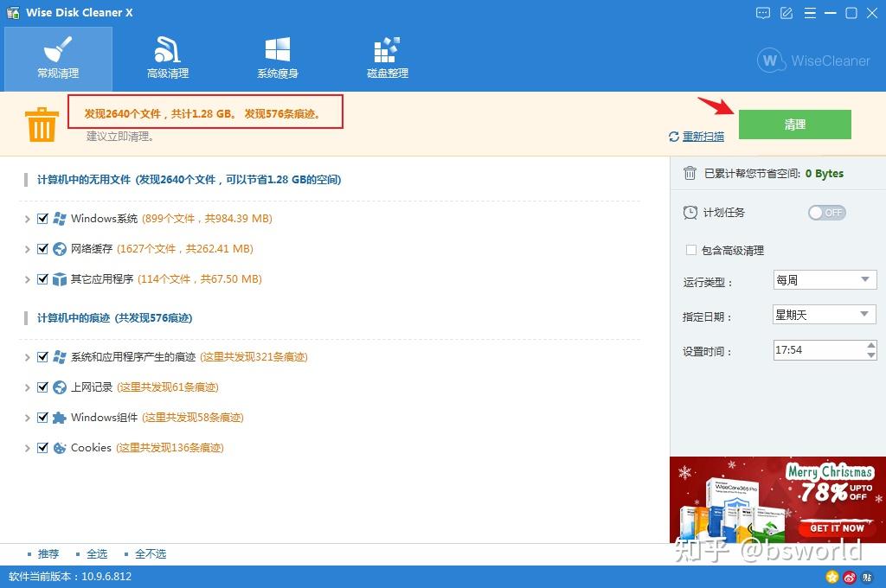Enable the 包含高级清理 checkbox
Screen dimensions: 886x588
tap(690, 250)
